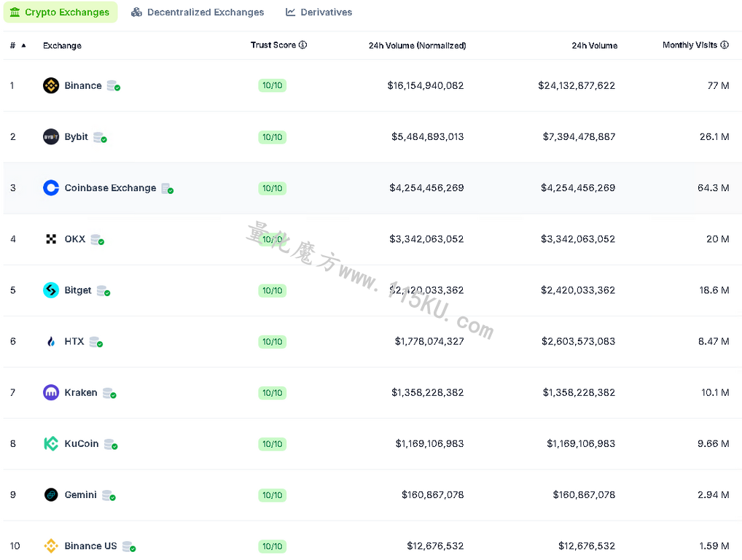This screenshot has height=560, width=742.
Task: Click the Trust Score column header
Action: pyautogui.click(x=273, y=45)
